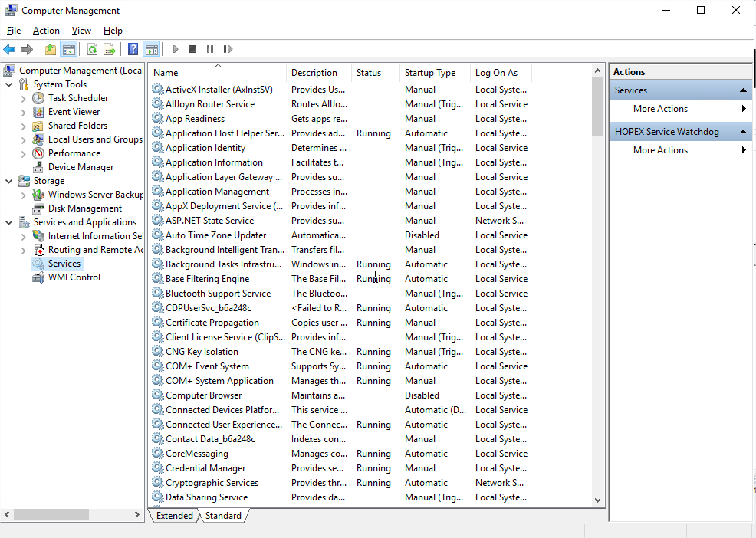The height and width of the screenshot is (538, 756).
Task: Click the Export List toolbar icon
Action: pos(110,50)
